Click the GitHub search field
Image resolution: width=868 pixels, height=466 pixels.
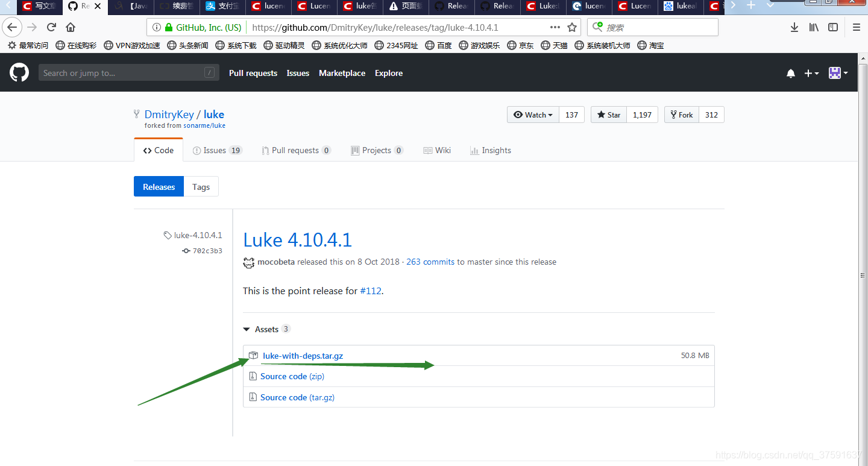point(128,72)
